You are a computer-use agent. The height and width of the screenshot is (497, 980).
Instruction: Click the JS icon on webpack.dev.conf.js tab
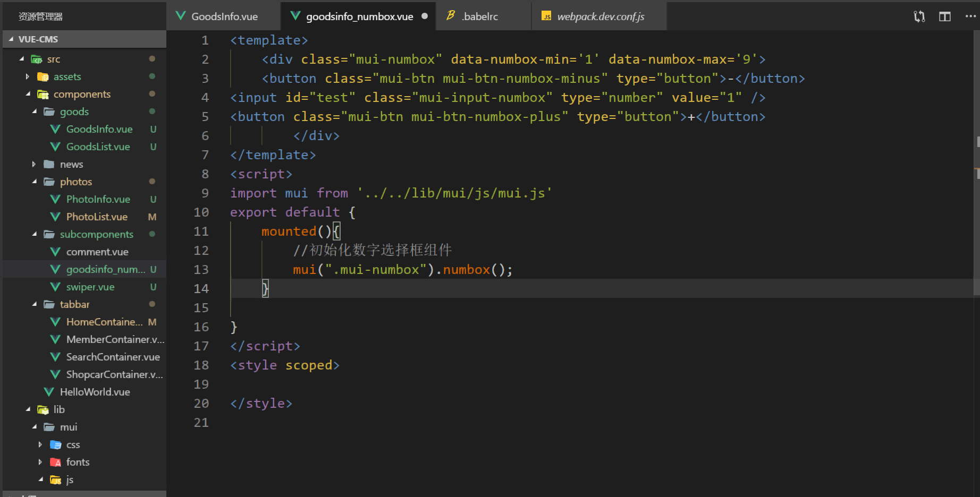pos(546,16)
